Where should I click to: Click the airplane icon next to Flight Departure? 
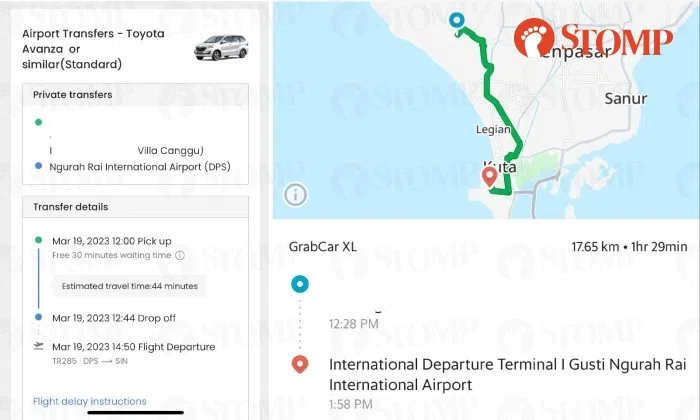tap(38, 346)
